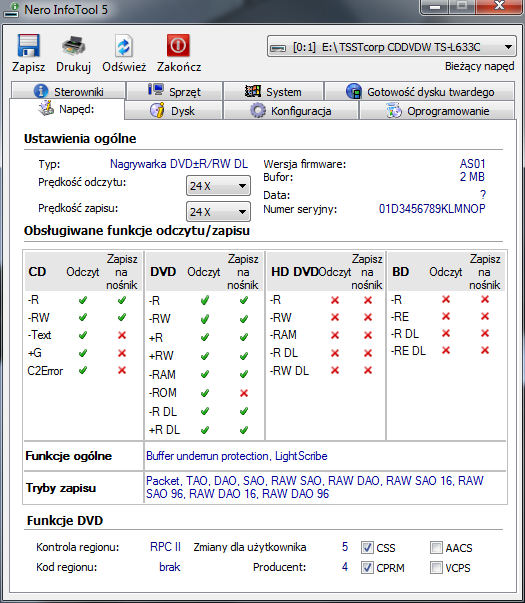This screenshot has height=603, width=525.
Task: Click the serial number 01D3456789KLMNOP
Action: click(x=432, y=209)
